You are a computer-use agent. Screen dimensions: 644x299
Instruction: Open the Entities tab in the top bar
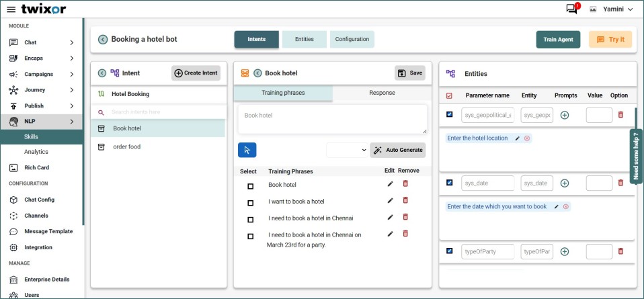(x=304, y=39)
